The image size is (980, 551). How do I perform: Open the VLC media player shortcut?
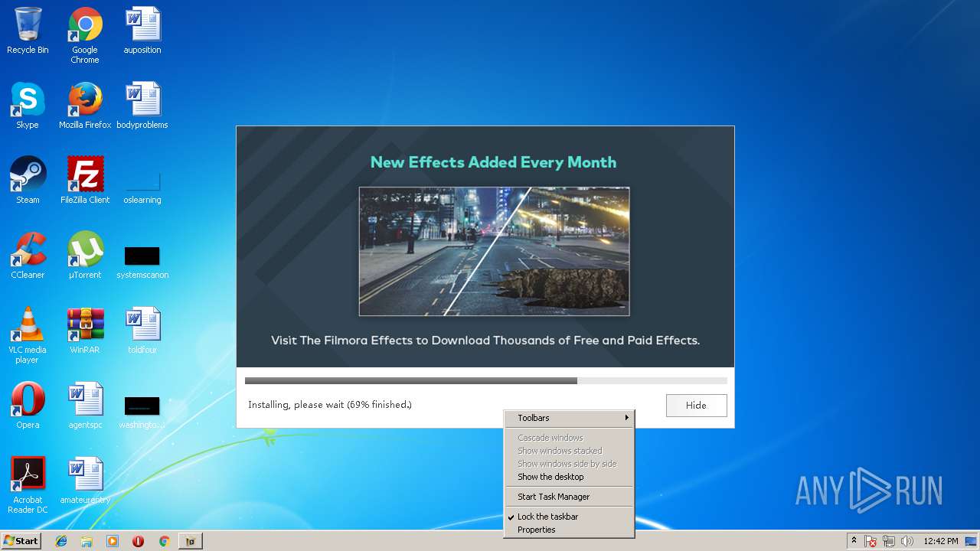(x=28, y=336)
